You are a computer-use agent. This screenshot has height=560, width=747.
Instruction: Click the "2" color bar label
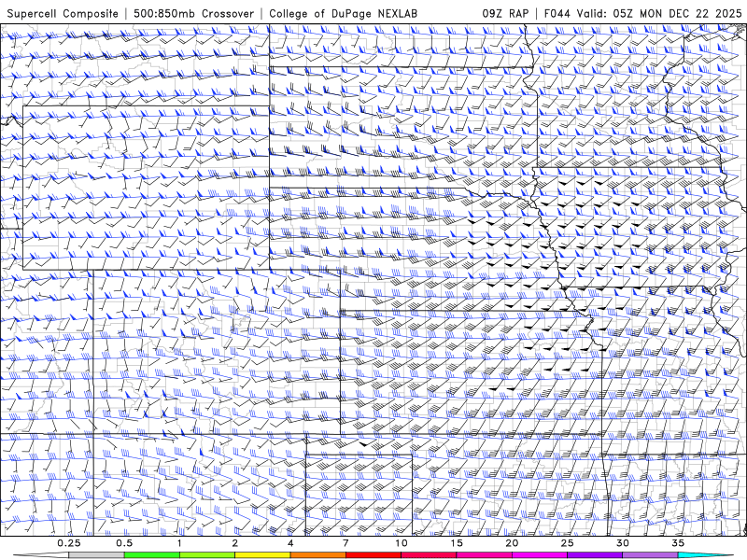tap(235, 543)
